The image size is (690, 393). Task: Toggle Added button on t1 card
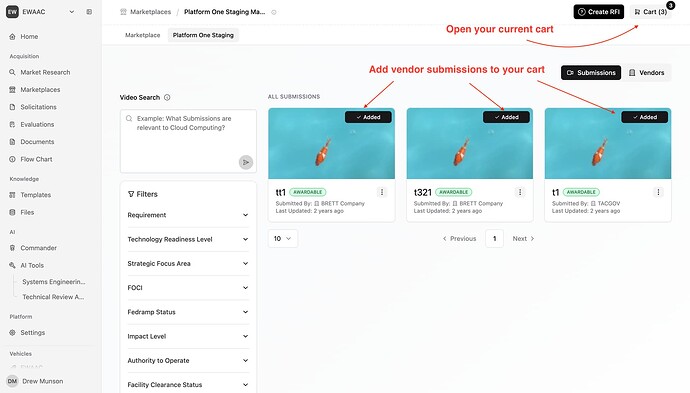click(644, 117)
